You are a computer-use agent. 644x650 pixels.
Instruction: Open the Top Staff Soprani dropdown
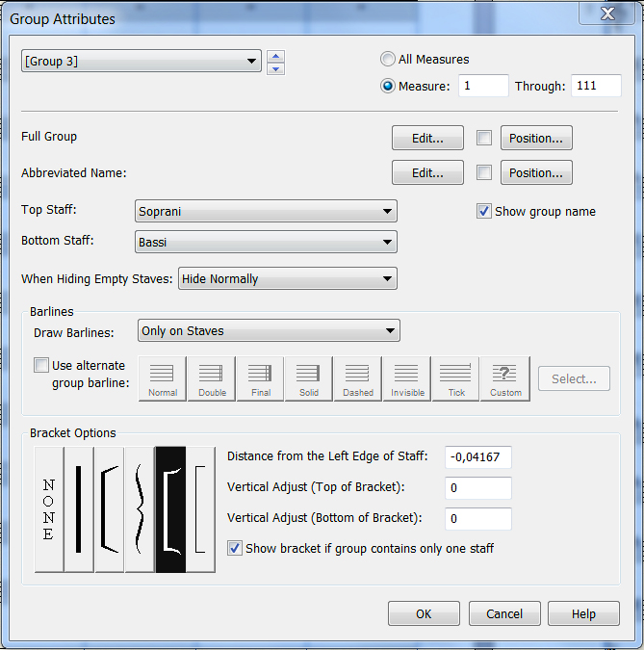[267, 212]
